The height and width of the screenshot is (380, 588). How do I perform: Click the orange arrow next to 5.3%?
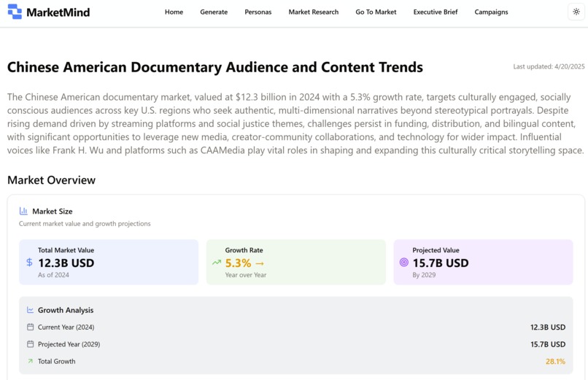coord(260,264)
